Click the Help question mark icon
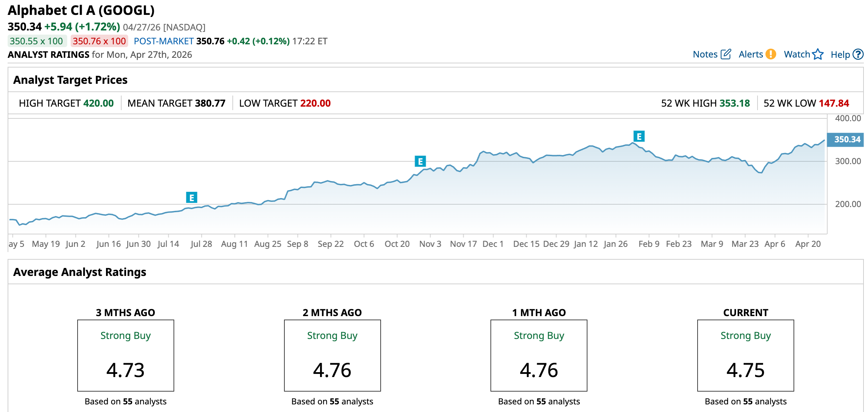 coord(858,54)
